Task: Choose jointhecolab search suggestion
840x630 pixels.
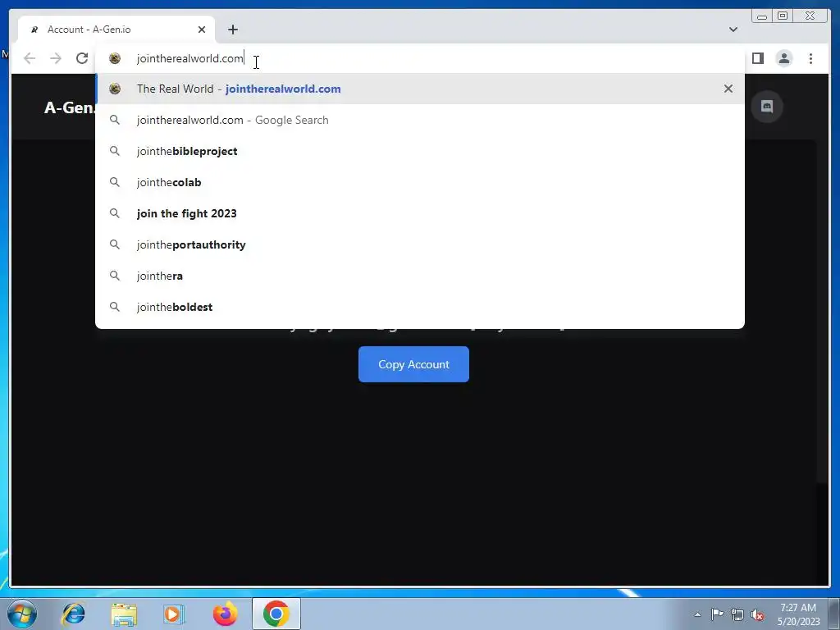Action: pyautogui.click(x=419, y=182)
